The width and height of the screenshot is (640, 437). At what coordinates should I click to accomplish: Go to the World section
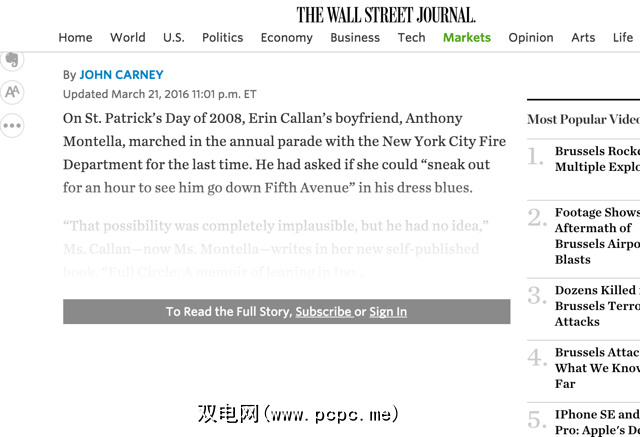pyautogui.click(x=128, y=38)
